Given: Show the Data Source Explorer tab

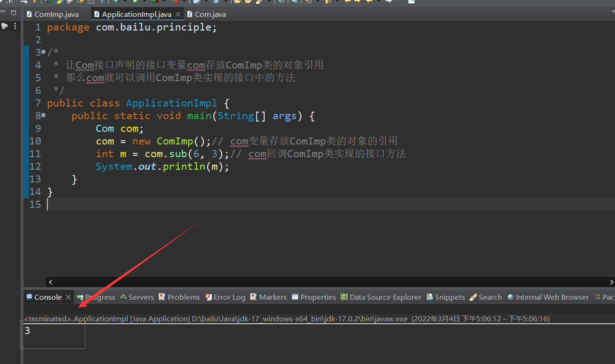Looking at the screenshot, I should 381,297.
